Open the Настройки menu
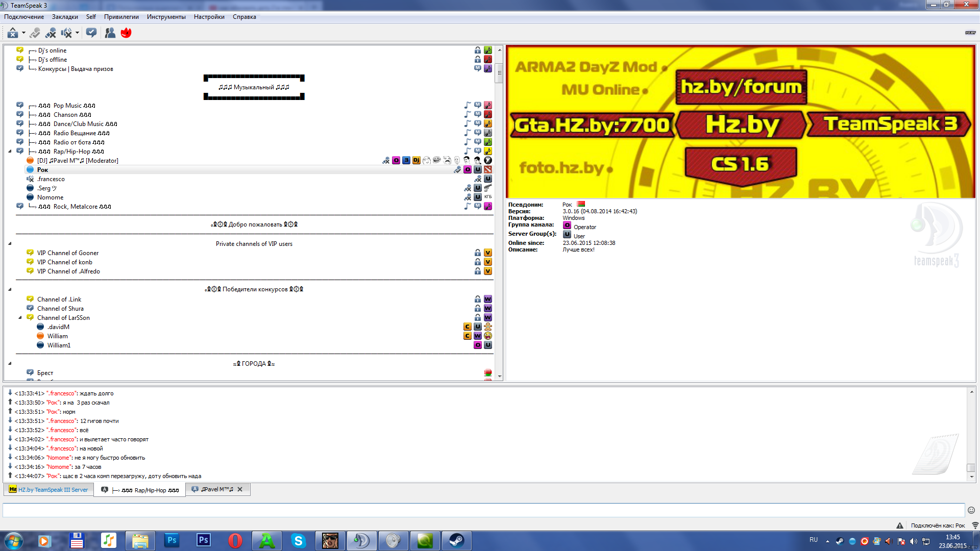 [209, 17]
